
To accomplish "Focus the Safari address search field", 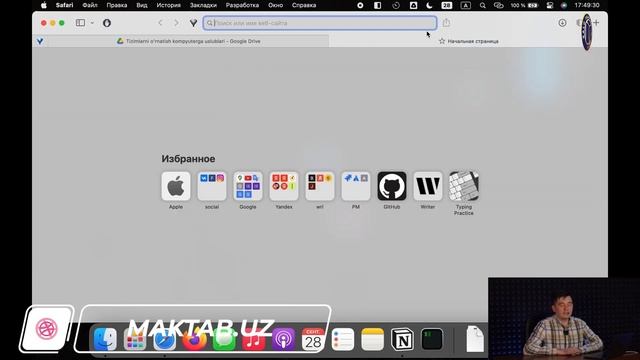I will pos(320,23).
